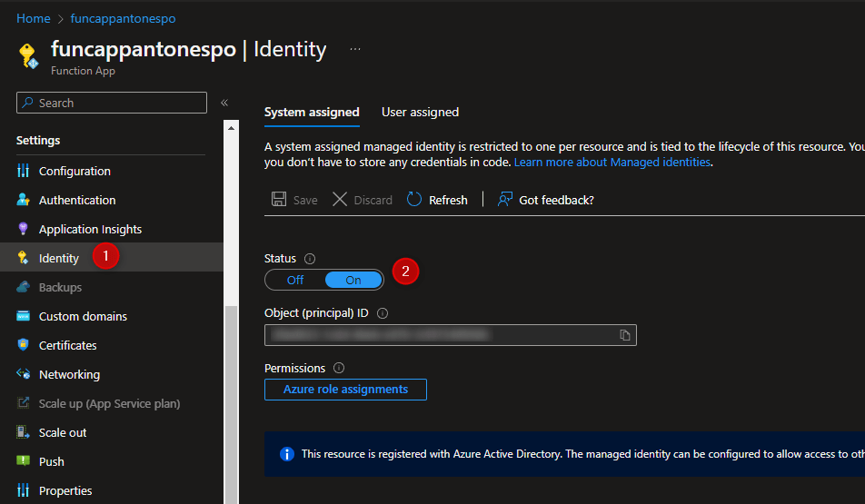Click the Backups cloud icon

[24, 287]
